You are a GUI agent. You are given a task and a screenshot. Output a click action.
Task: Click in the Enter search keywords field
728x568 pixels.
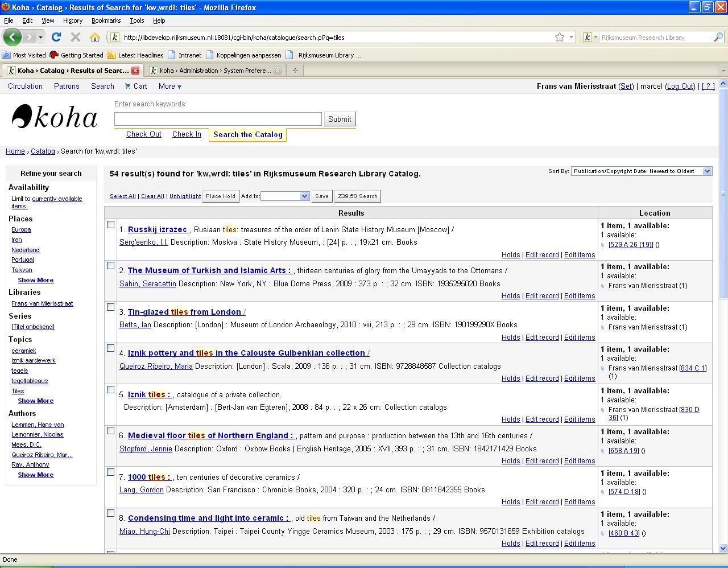tap(218, 119)
